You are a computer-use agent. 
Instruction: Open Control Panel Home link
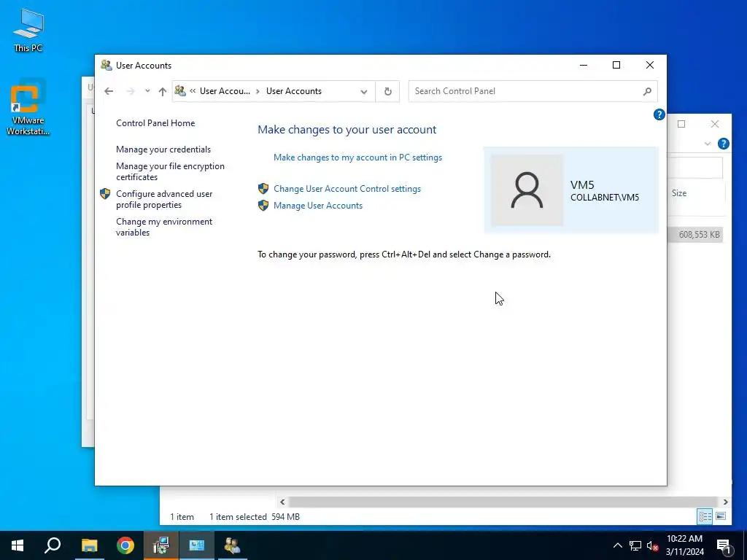pyautogui.click(x=155, y=122)
